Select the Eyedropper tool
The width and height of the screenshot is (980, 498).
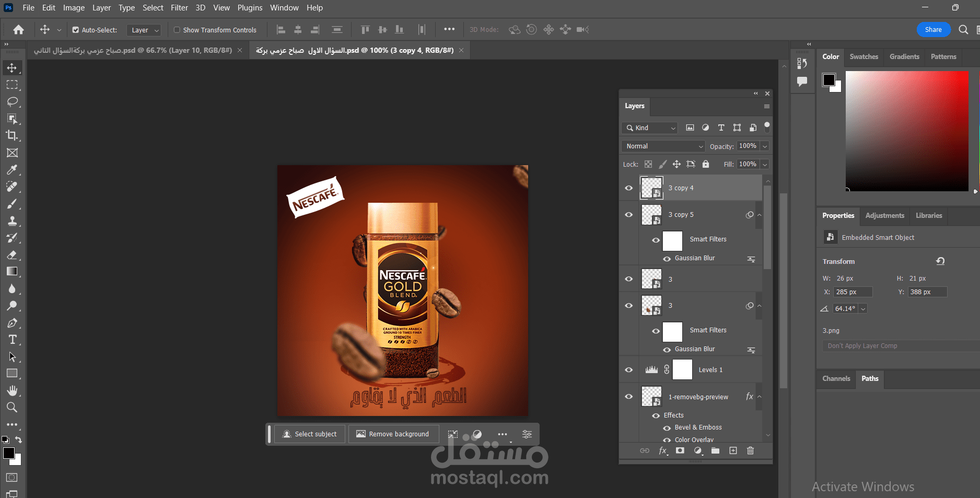tap(12, 169)
